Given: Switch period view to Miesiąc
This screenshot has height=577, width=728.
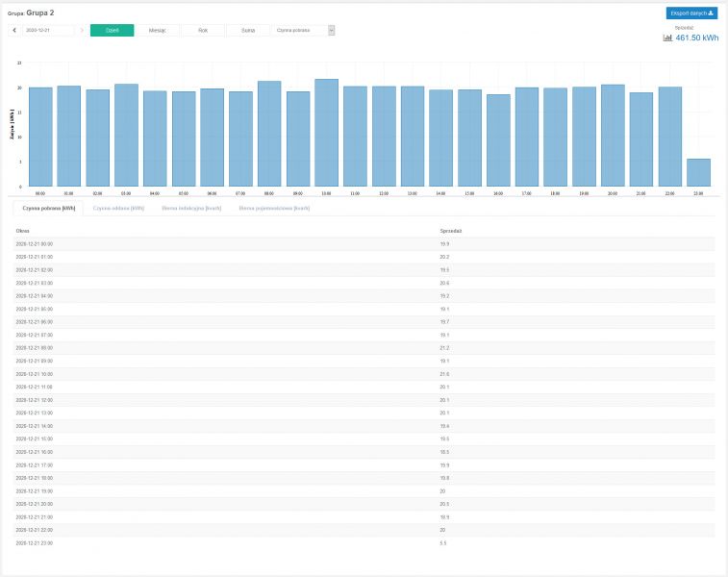Looking at the screenshot, I should (157, 31).
